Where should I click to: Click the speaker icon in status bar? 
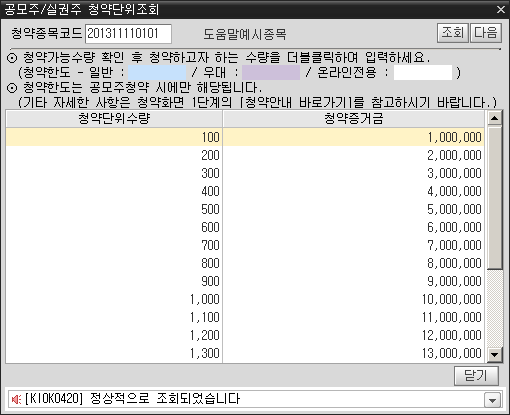[x=16, y=399]
